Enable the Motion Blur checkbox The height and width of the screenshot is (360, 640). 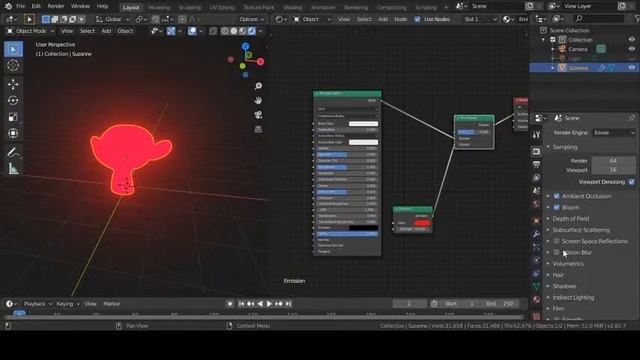[x=556, y=252]
